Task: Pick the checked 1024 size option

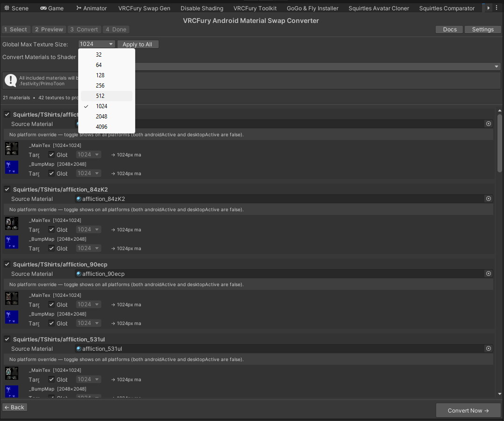Action: (x=106, y=106)
